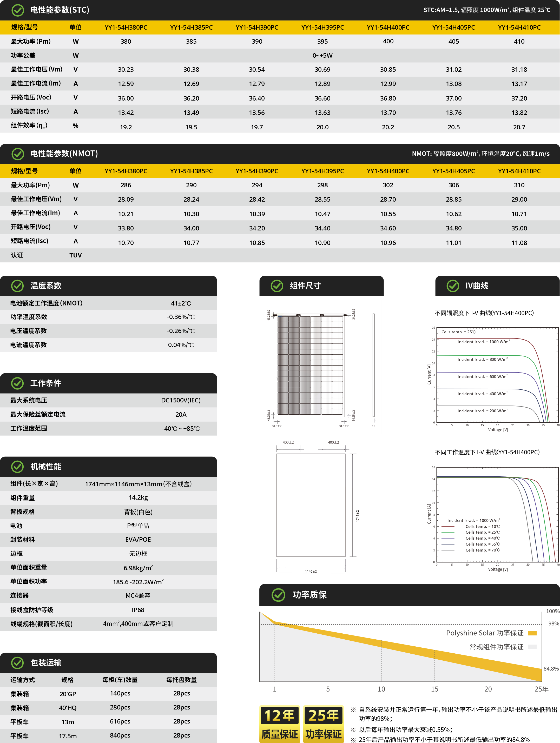Click the grey 常规组件功率保证 legend swatch
Screen dimensions: 560x743
tap(532, 647)
